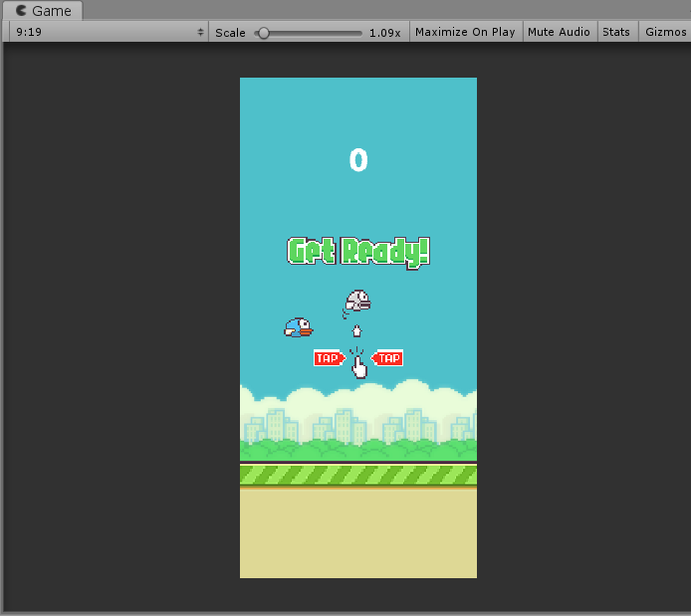The width and height of the screenshot is (691, 616).
Task: Click the blue flappy bird
Action: [x=299, y=327]
